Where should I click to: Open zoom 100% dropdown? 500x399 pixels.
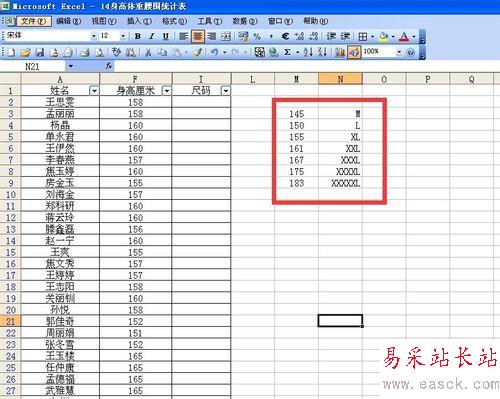click(399, 52)
